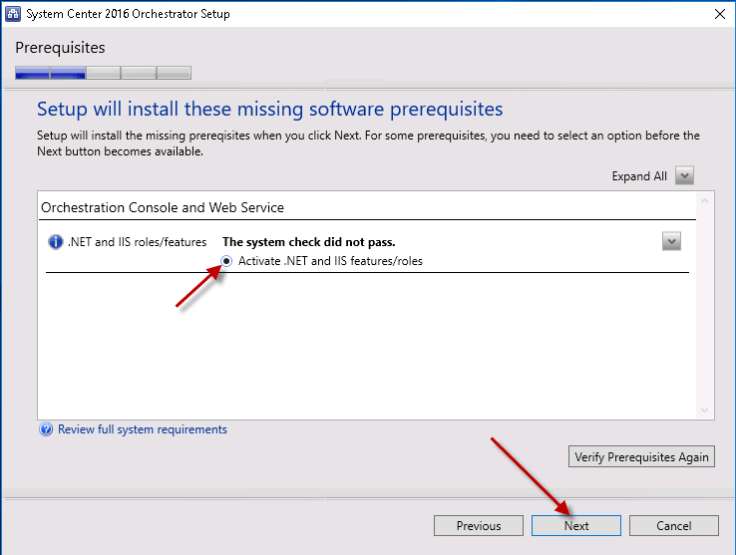The image size is (736, 555).
Task: Click the blue info icon beside .NET and IIS
Action: [55, 242]
